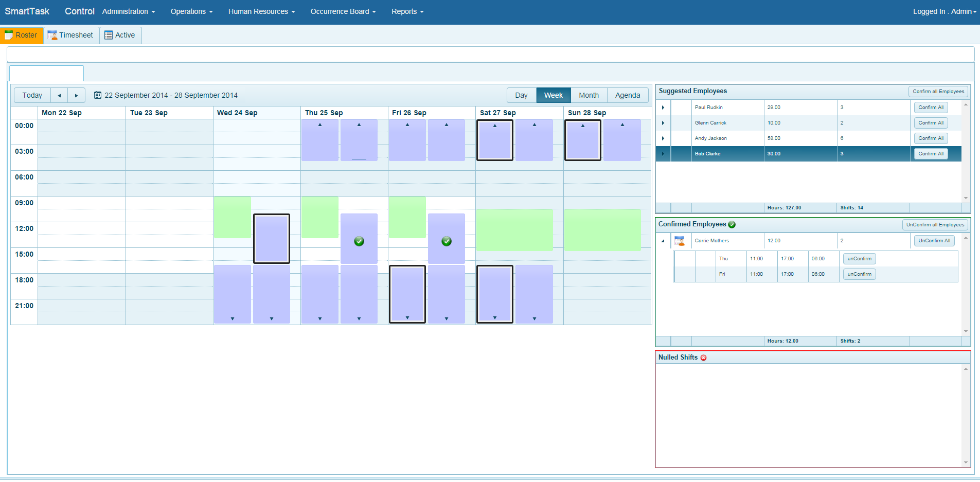This screenshot has width=980, height=482.
Task: Open the Human Resources dropdown menu
Action: [261, 11]
